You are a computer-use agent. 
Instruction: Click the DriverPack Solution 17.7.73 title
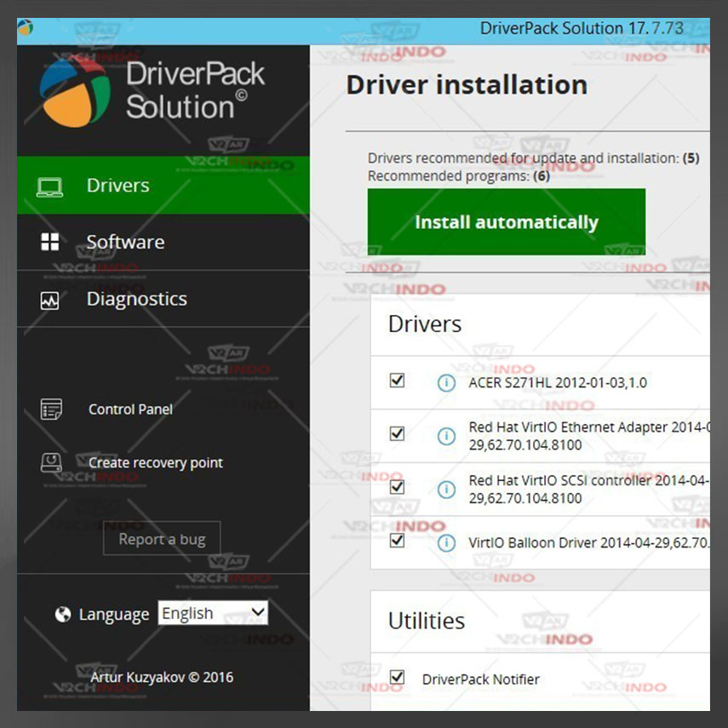pos(582,28)
